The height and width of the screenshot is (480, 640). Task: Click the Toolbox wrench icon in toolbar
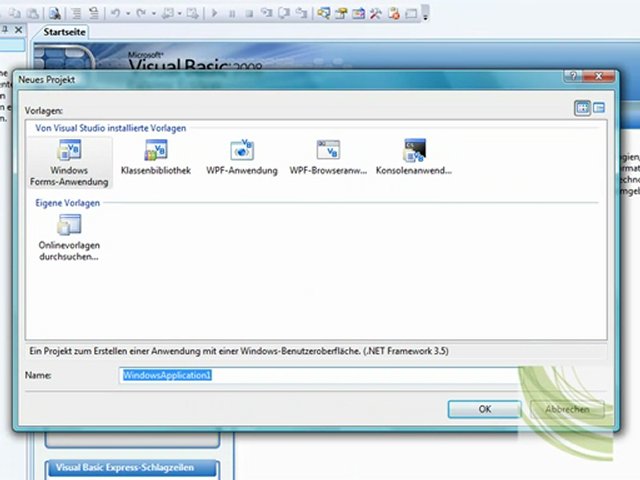376,13
